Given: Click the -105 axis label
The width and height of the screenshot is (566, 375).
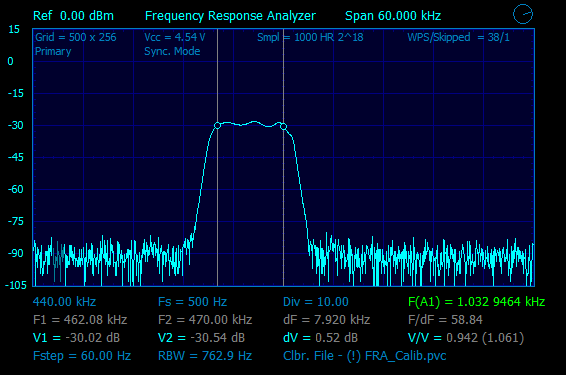Looking at the screenshot, I should pyautogui.click(x=16, y=285).
